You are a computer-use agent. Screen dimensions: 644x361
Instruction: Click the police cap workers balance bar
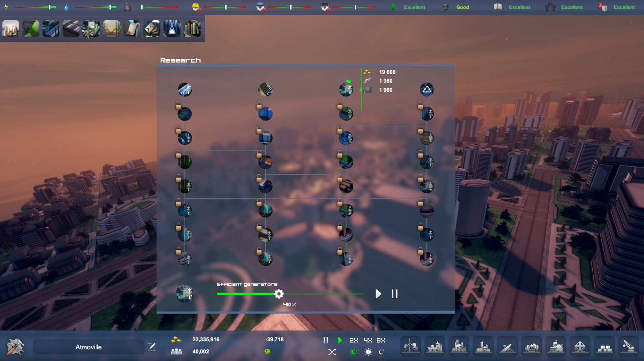pos(289,7)
